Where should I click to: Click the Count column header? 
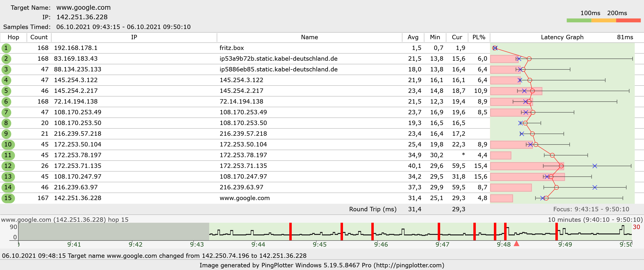click(39, 37)
